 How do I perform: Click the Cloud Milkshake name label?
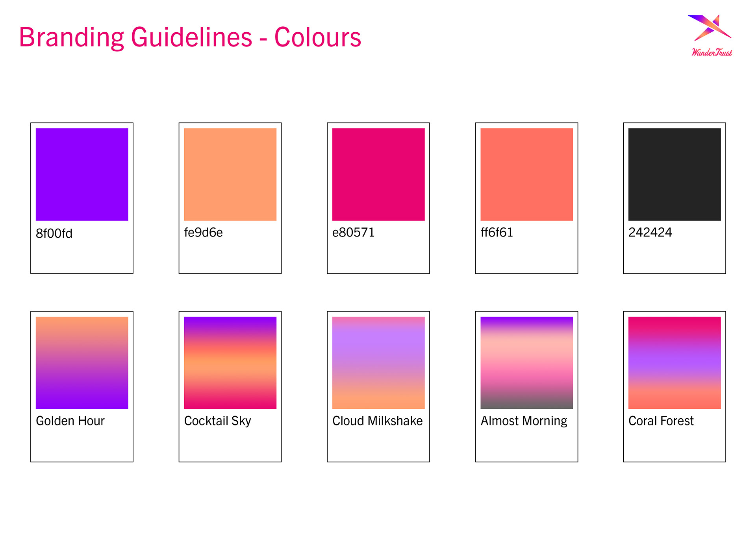(x=377, y=421)
